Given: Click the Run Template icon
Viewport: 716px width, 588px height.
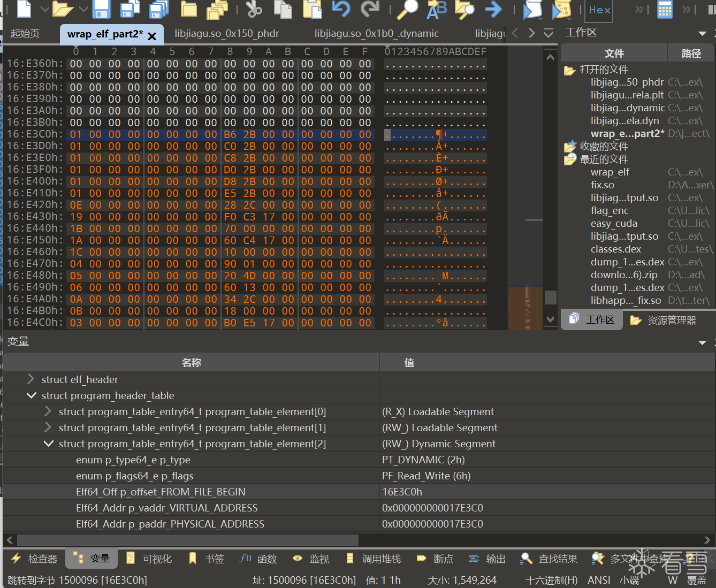Looking at the screenshot, I should coord(532,9).
